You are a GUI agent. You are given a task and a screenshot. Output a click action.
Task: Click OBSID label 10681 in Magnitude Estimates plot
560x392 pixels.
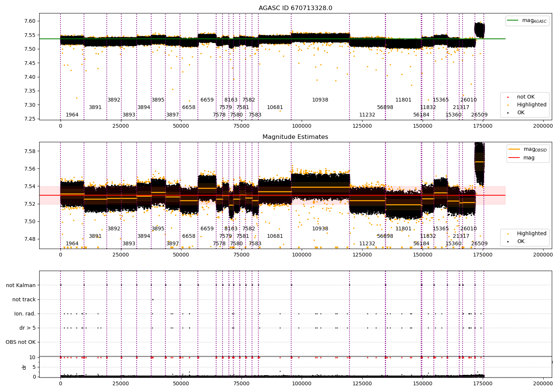pos(275,236)
